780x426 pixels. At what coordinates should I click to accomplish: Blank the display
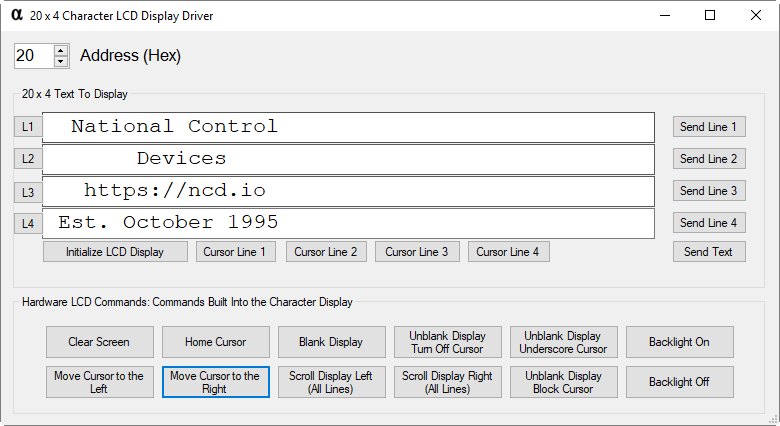pyautogui.click(x=331, y=342)
